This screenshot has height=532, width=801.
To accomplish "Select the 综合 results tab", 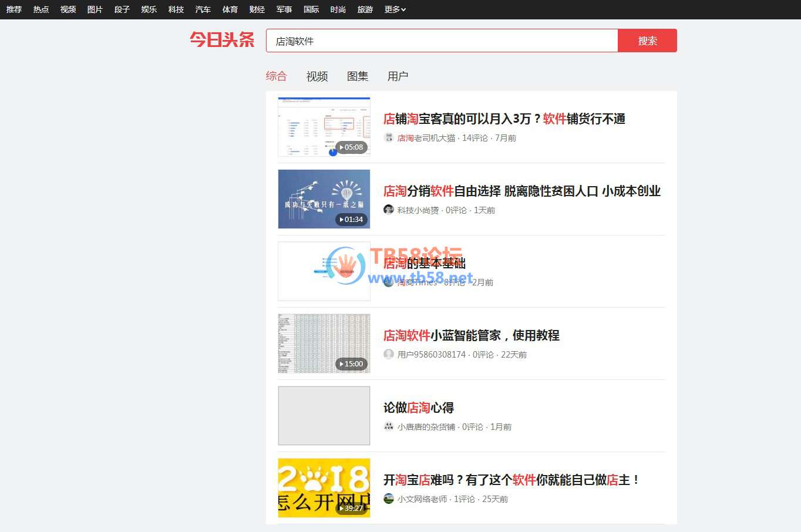I will pyautogui.click(x=276, y=76).
